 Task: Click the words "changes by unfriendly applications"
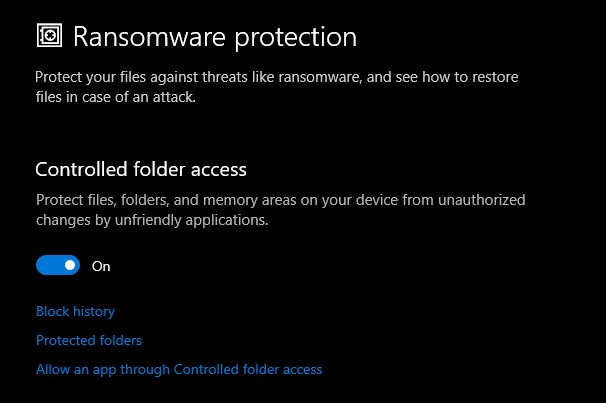click(x=152, y=220)
